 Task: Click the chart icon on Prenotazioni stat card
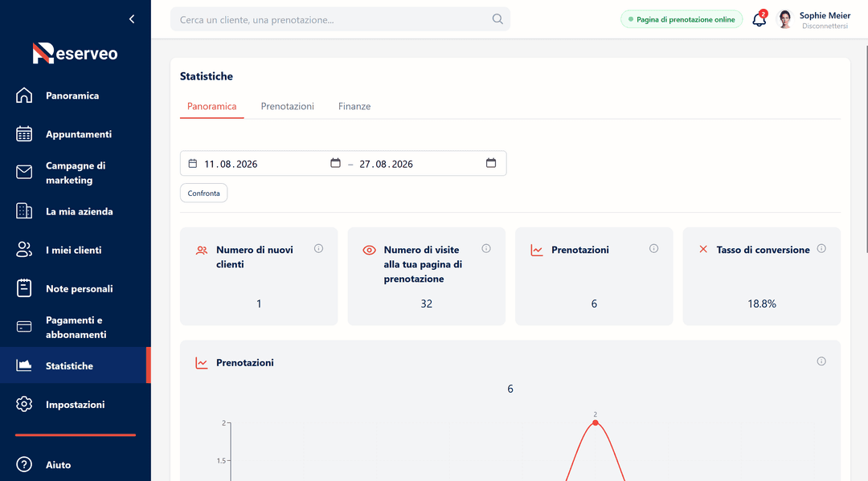click(536, 251)
